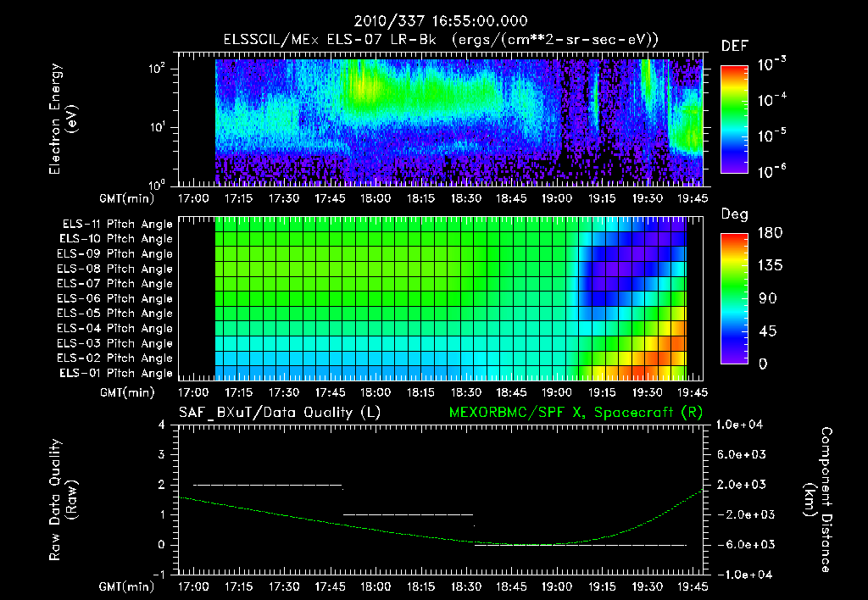This screenshot has width=868, height=600.
Task: Click the 19:45 tick label under bottom plot
Action: pos(693,586)
